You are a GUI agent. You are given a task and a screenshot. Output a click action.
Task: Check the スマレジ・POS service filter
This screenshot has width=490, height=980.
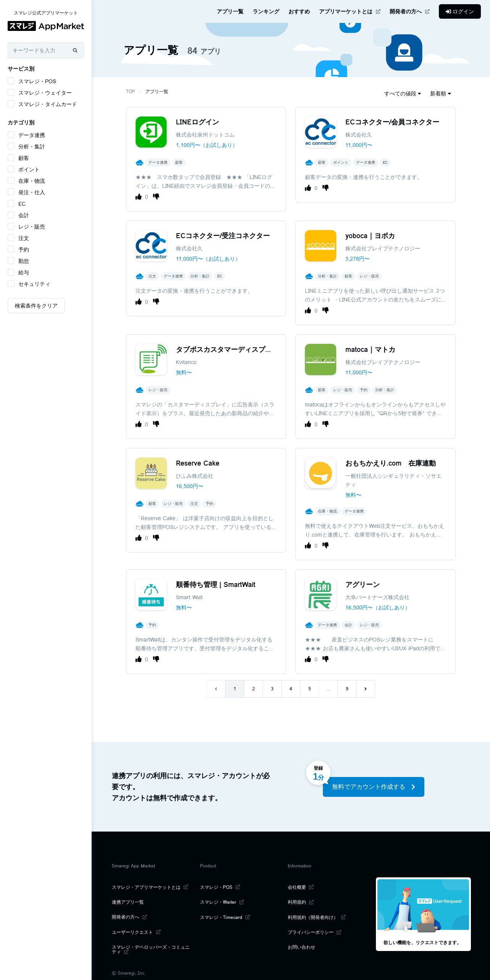click(11, 81)
